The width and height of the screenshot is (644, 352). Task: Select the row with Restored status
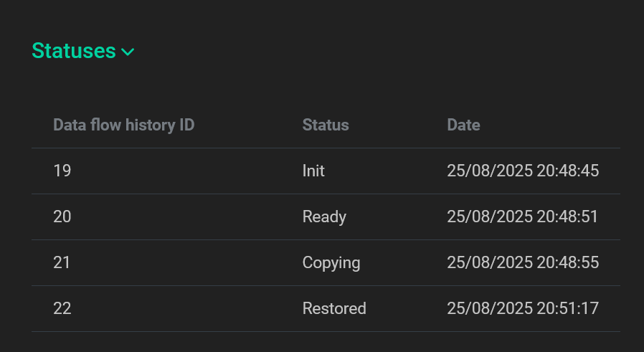tap(215, 308)
